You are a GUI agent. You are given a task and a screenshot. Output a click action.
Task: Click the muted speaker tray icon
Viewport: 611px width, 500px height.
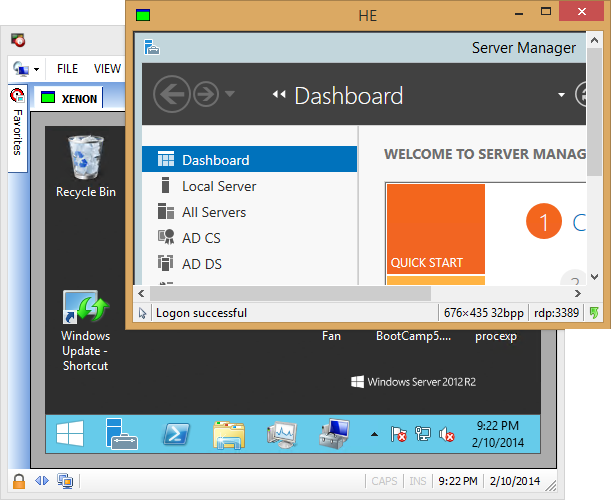[x=447, y=434]
